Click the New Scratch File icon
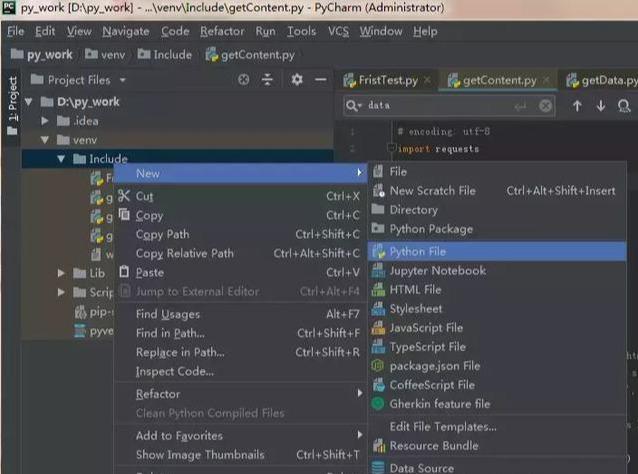The height and width of the screenshot is (474, 638). 378,190
